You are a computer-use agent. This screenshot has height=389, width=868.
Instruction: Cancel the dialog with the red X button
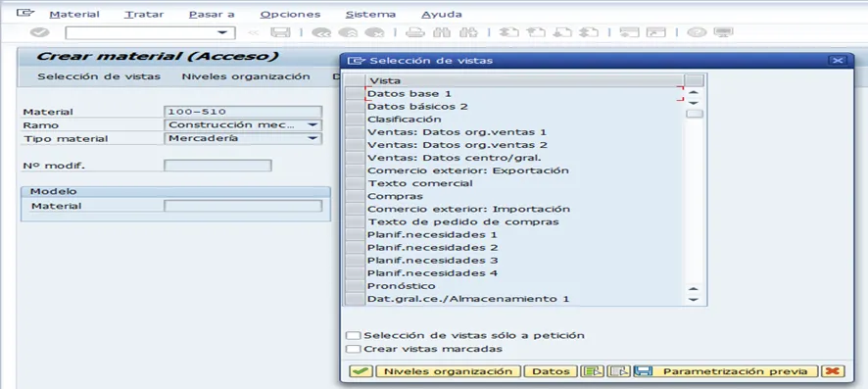pyautogui.click(x=832, y=371)
